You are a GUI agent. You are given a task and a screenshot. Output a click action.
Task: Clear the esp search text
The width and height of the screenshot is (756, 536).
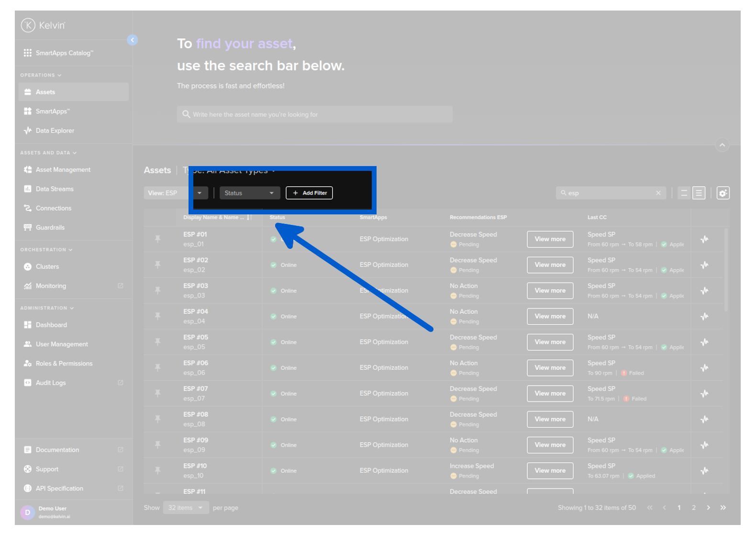pos(658,193)
